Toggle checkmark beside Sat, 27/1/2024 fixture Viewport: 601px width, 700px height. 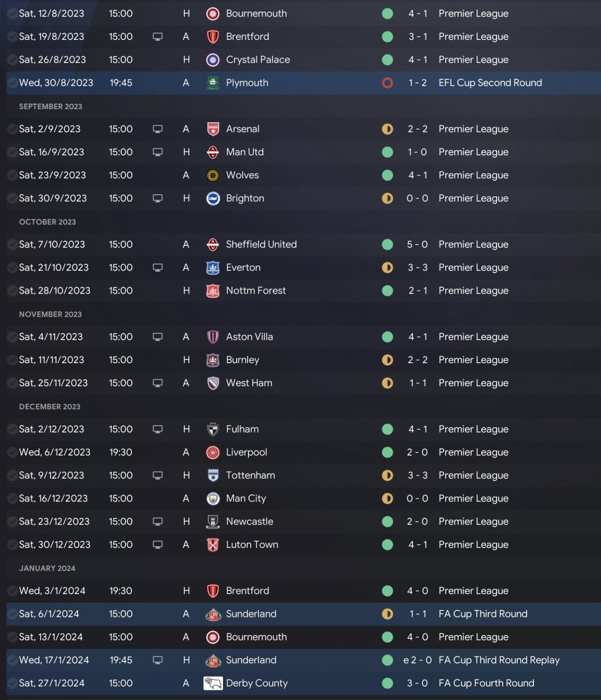tap(12, 683)
